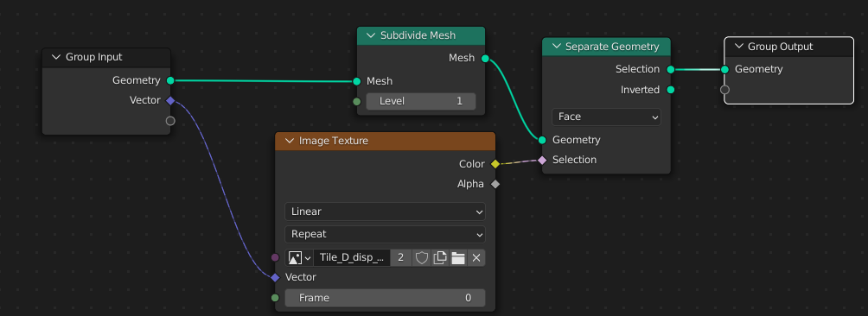
Task: Click Image Texture Vector input socket
Action: coord(275,277)
